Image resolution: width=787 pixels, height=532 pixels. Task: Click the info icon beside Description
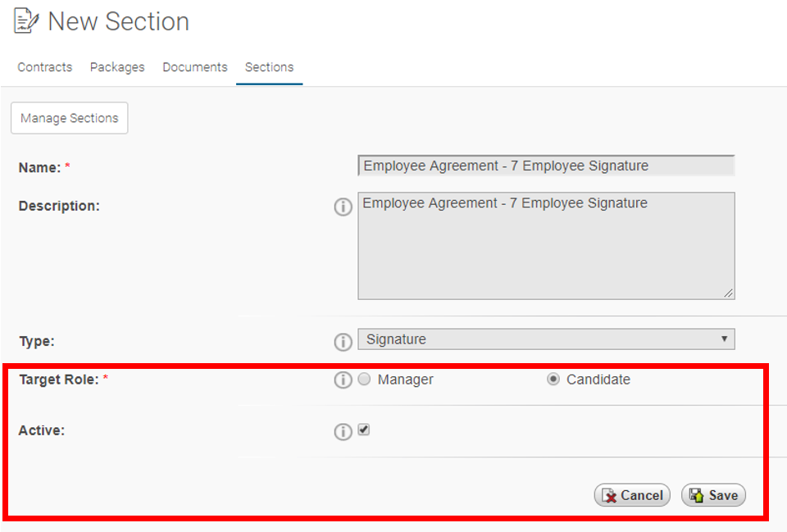pyautogui.click(x=343, y=207)
